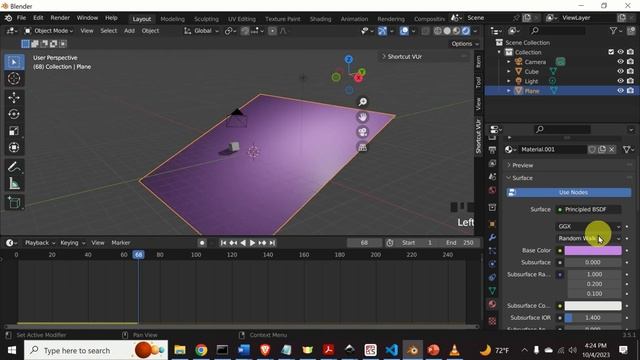
Task: Jump to the end frame
Action: pyautogui.click(x=272, y=243)
